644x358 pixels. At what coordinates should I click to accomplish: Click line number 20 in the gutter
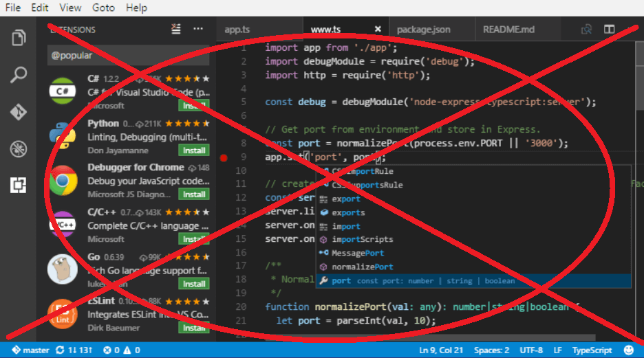coord(241,306)
